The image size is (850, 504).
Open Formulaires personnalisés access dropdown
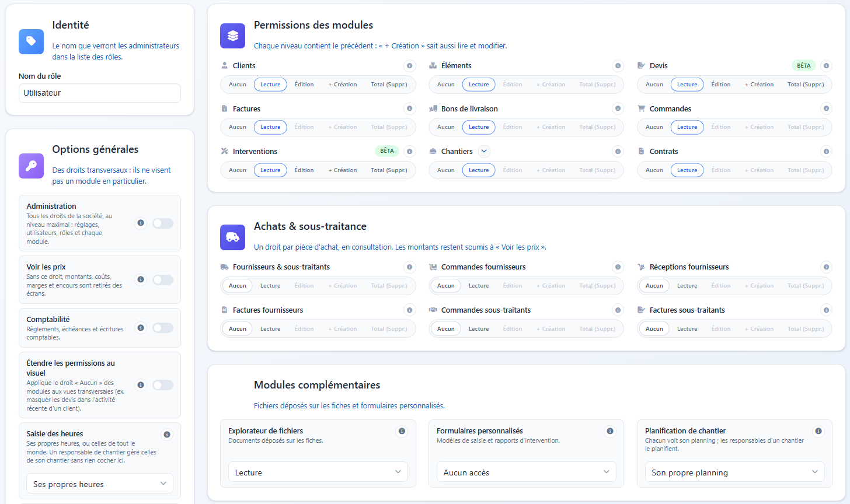[x=527, y=472]
